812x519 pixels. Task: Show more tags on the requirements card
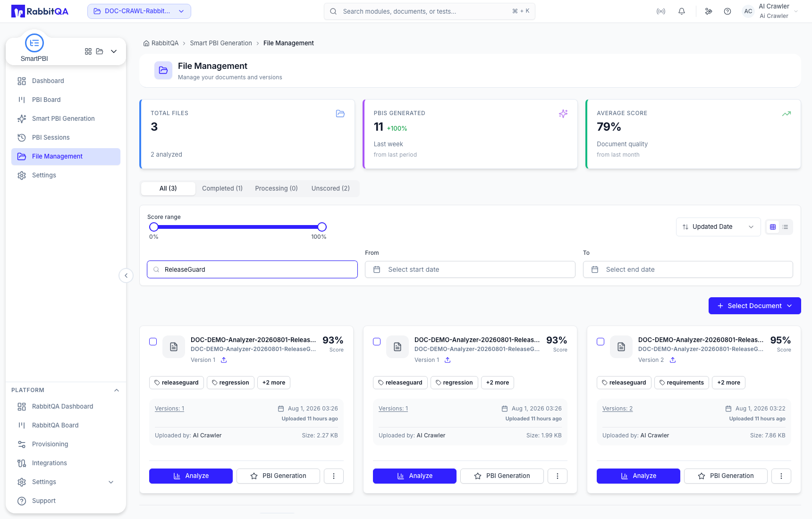pyautogui.click(x=729, y=383)
